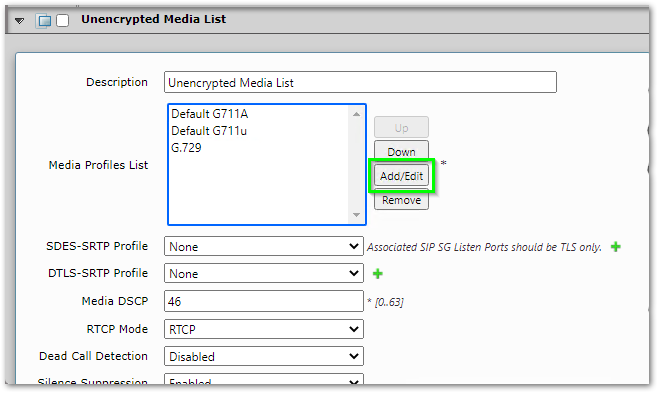Screen dimensions: 658x393
Task: Collapse the Unencrypted Media List section triangle
Action: click(x=19, y=21)
